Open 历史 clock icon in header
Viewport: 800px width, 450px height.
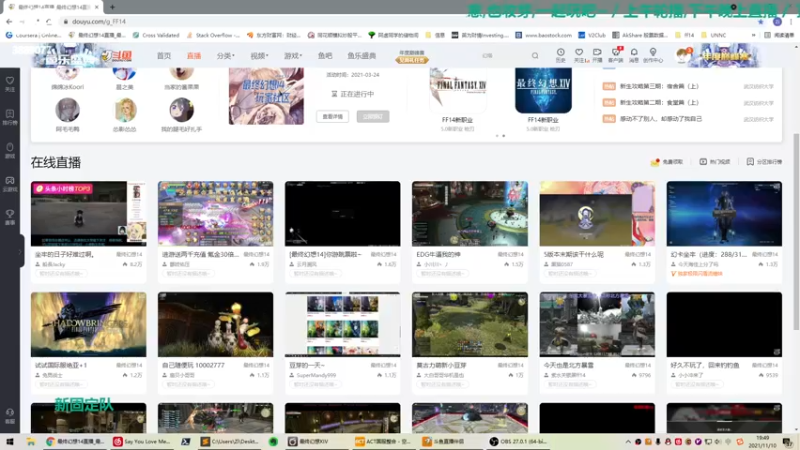(560, 55)
